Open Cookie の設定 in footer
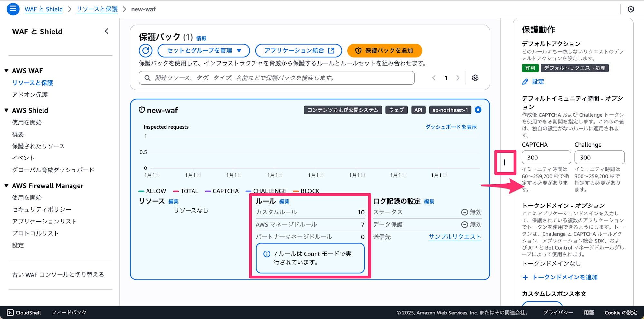Viewport: 644px width, 319px height. (x=621, y=313)
